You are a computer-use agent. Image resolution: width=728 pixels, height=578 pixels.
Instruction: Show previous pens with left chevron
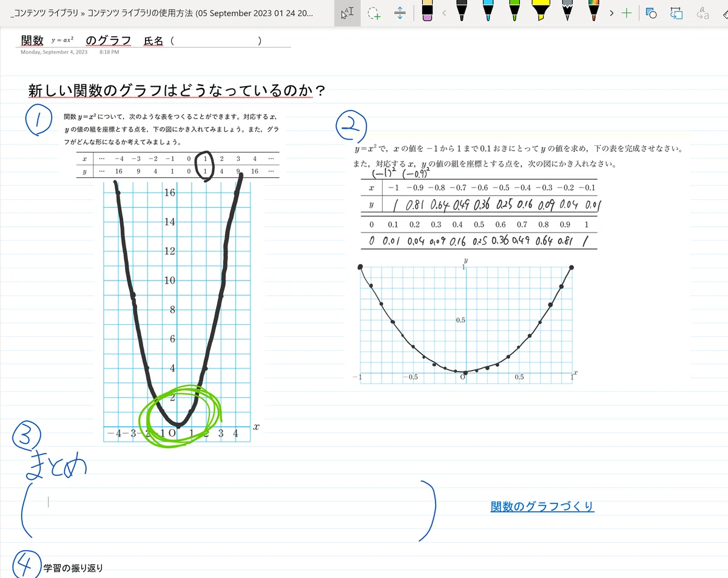coord(444,13)
